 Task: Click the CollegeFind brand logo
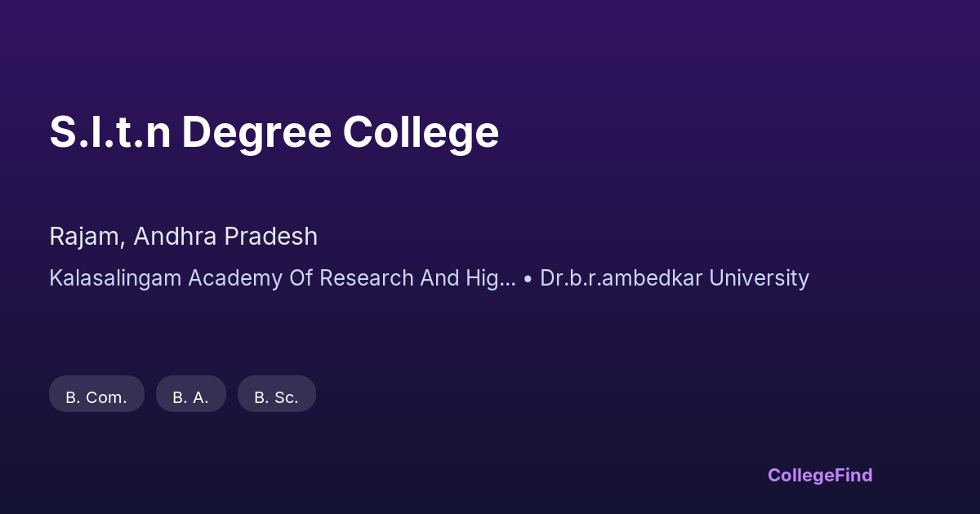click(820, 475)
